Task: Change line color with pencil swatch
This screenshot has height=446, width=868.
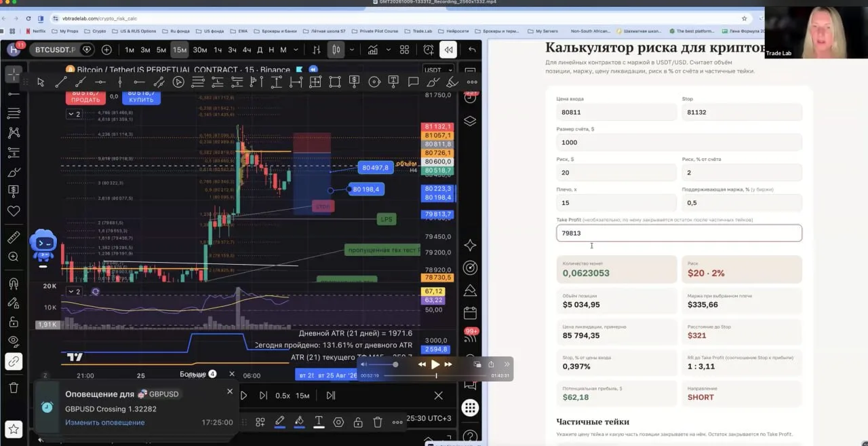Action: pyautogui.click(x=279, y=422)
